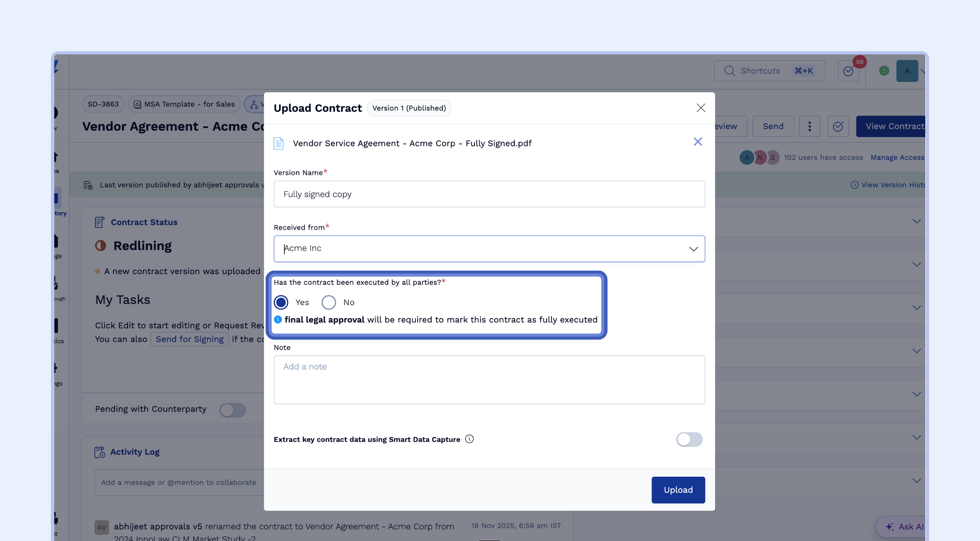Image resolution: width=980 pixels, height=541 pixels.
Task: Click the three-dot more options icon
Action: pos(809,126)
